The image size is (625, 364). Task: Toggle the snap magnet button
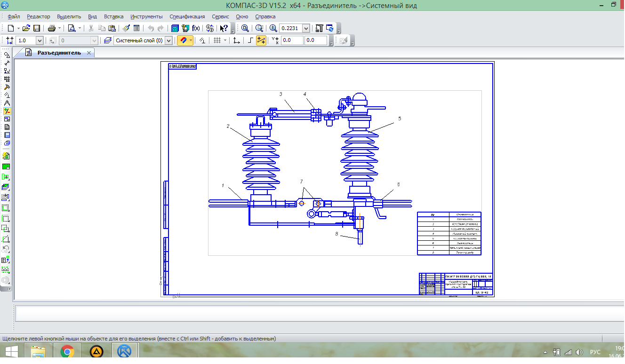(x=183, y=40)
